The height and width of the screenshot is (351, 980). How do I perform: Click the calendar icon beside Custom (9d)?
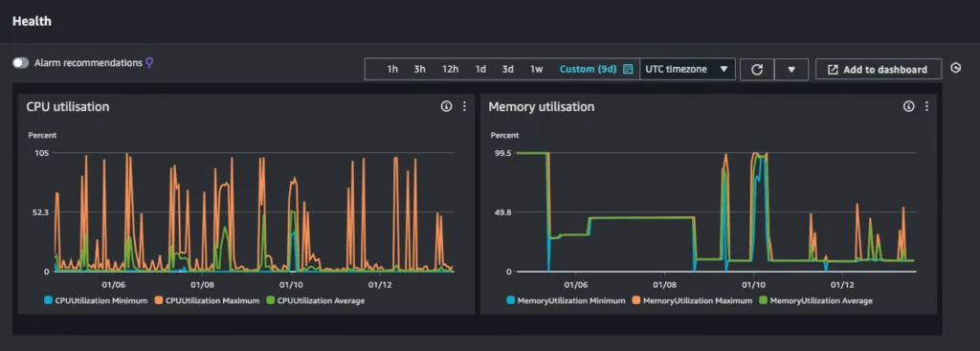(x=628, y=69)
